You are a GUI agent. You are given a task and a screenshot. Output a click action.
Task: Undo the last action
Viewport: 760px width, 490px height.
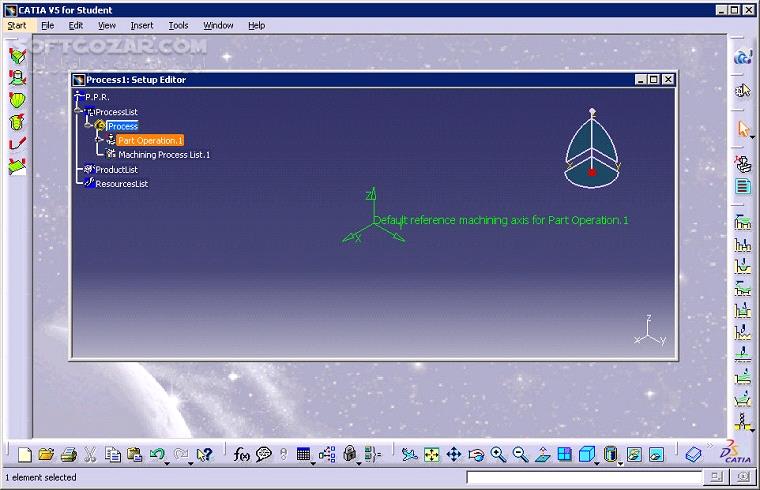157,454
